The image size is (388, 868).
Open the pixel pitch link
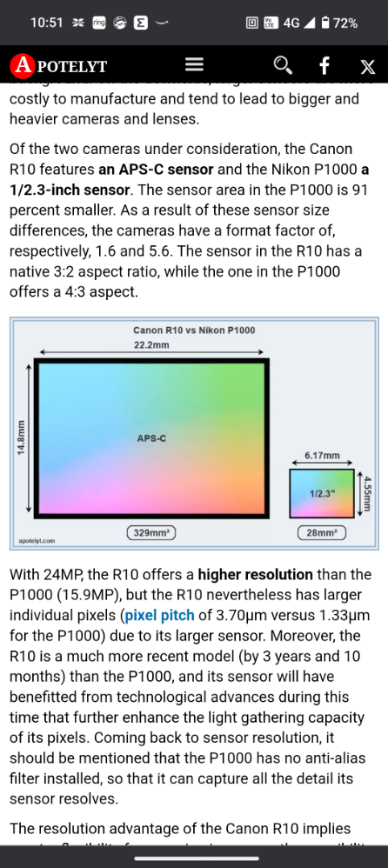[x=159, y=615]
